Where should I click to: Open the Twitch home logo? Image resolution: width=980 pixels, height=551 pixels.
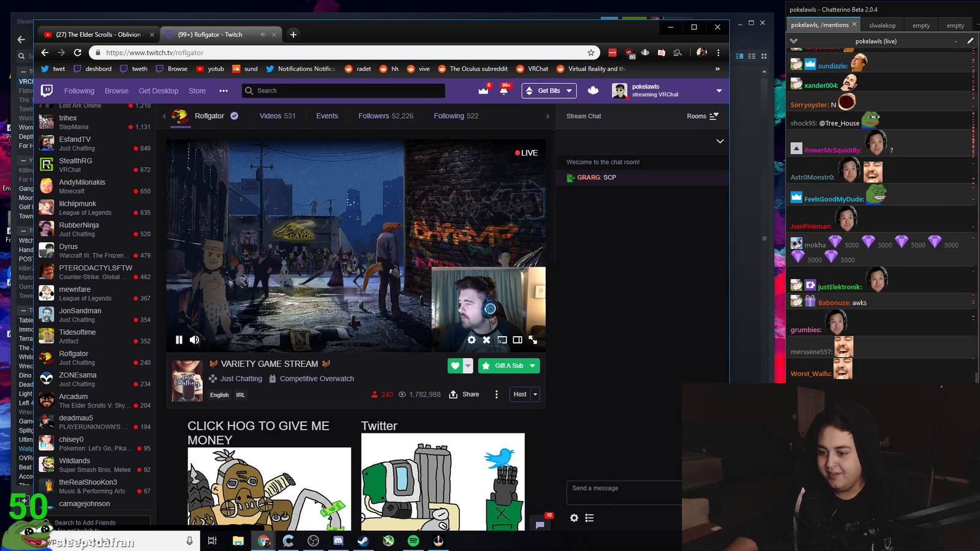coord(47,91)
